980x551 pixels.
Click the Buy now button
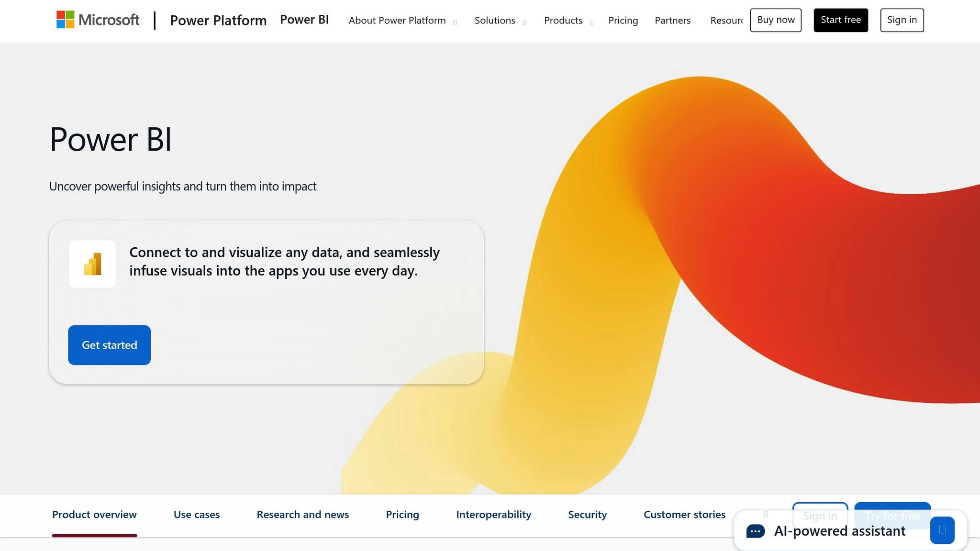tap(776, 20)
